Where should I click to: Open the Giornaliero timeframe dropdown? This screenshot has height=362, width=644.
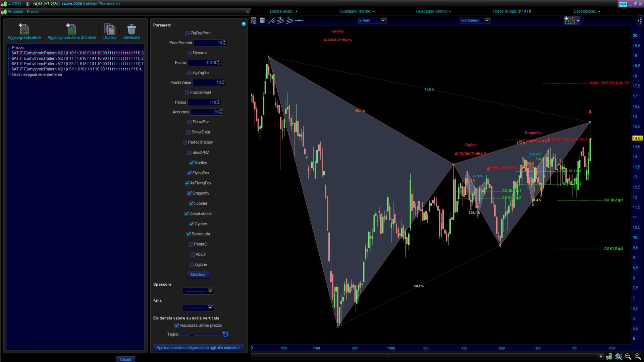pos(487,20)
